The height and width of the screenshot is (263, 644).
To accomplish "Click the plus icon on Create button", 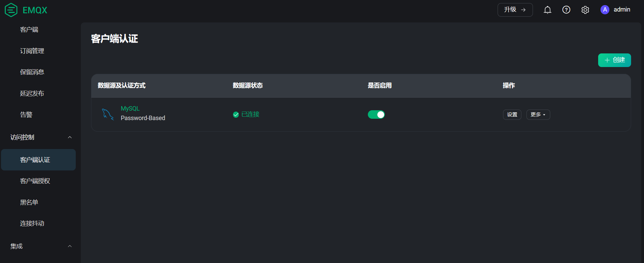I will coord(607,60).
